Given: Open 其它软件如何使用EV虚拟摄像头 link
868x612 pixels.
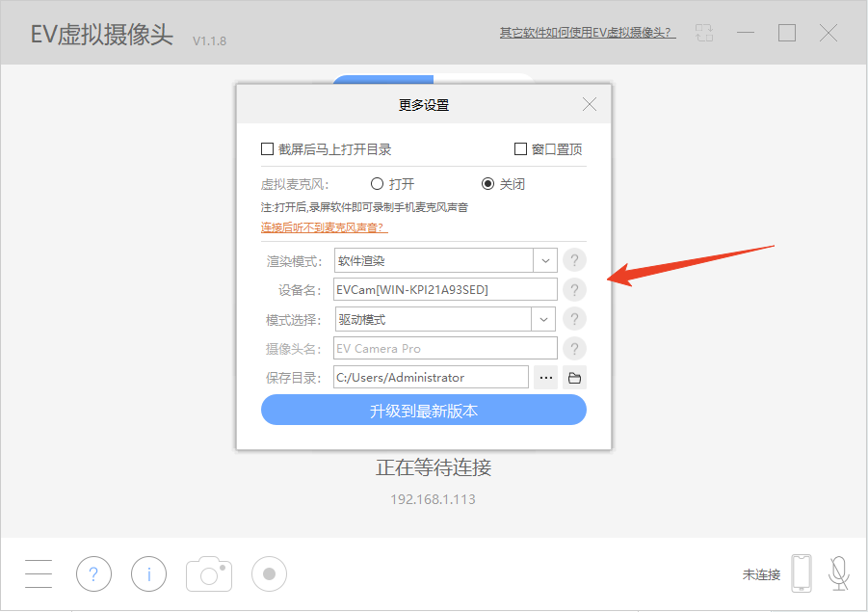Looking at the screenshot, I should tap(587, 33).
